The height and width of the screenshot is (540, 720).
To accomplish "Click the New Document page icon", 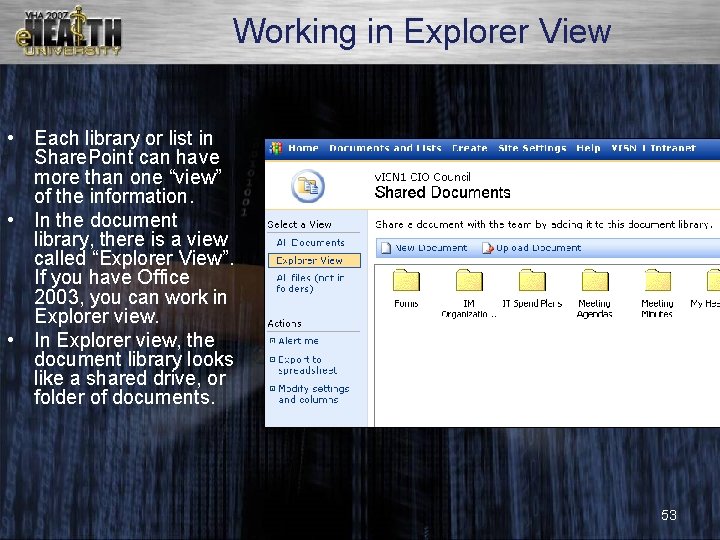I will pyautogui.click(x=386, y=248).
